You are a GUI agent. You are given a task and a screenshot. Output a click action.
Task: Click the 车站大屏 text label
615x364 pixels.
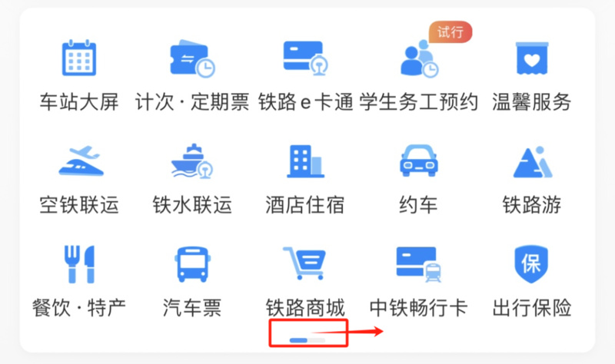coord(79,102)
